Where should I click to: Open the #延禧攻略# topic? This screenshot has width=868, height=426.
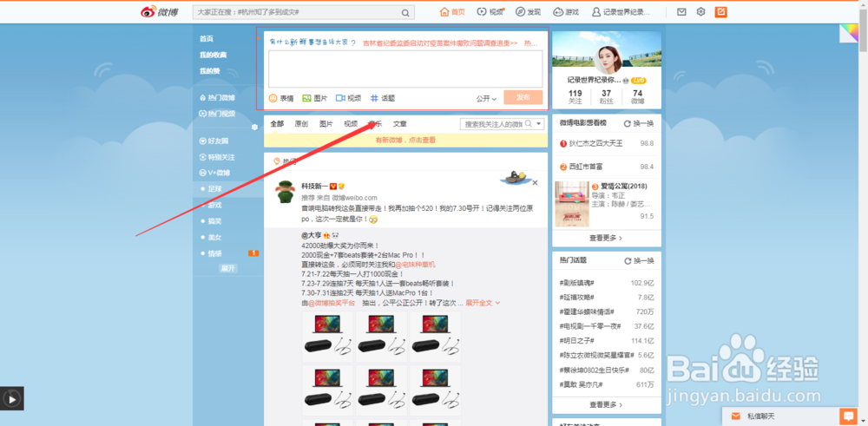coord(577,298)
